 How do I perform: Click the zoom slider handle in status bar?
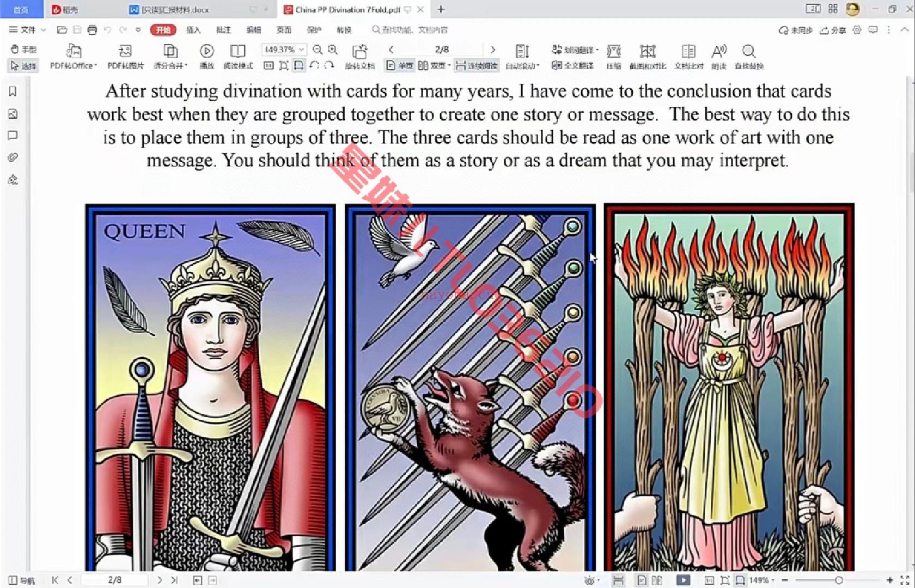(x=839, y=580)
